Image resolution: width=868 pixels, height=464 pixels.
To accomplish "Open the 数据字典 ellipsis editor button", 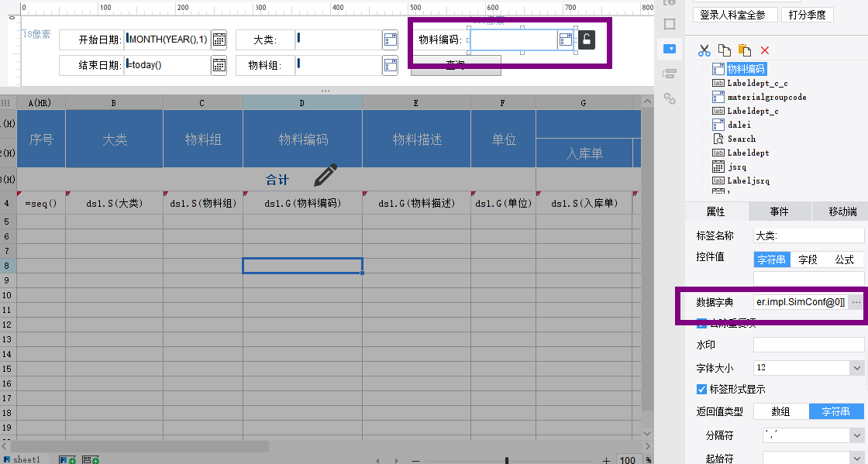I will [x=856, y=302].
